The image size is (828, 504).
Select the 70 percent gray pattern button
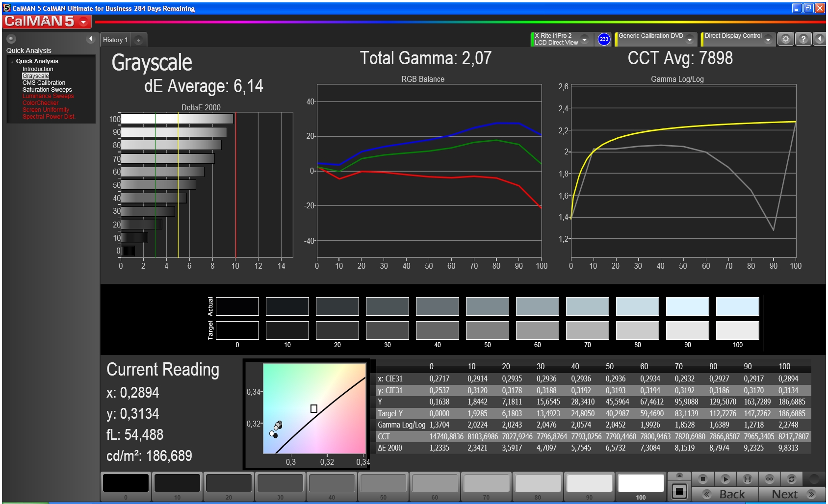486,486
